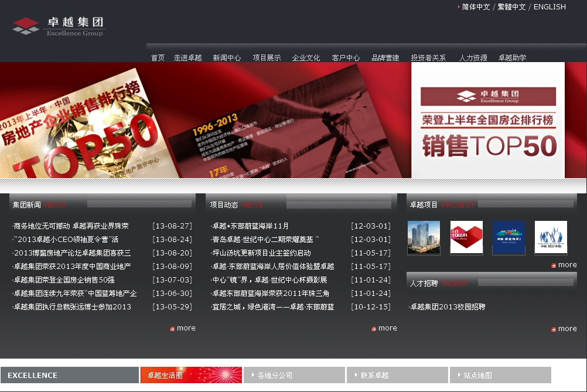Open the Century Center blue-logo thumbnail
This screenshot has width=587, height=392.
point(551,238)
